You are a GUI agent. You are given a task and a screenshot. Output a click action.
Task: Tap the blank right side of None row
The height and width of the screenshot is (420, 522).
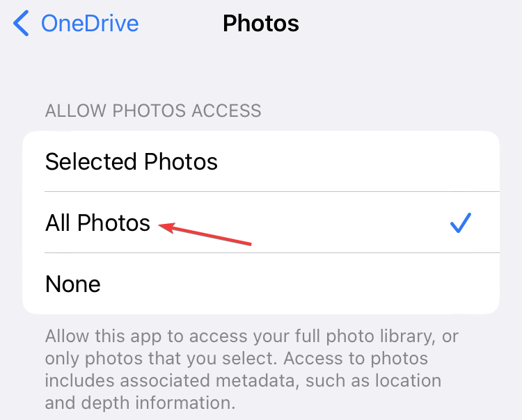[299, 283]
